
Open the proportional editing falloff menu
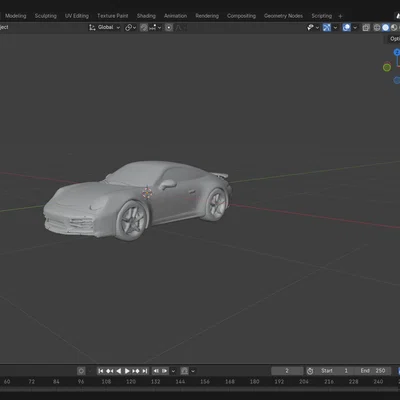(x=180, y=28)
